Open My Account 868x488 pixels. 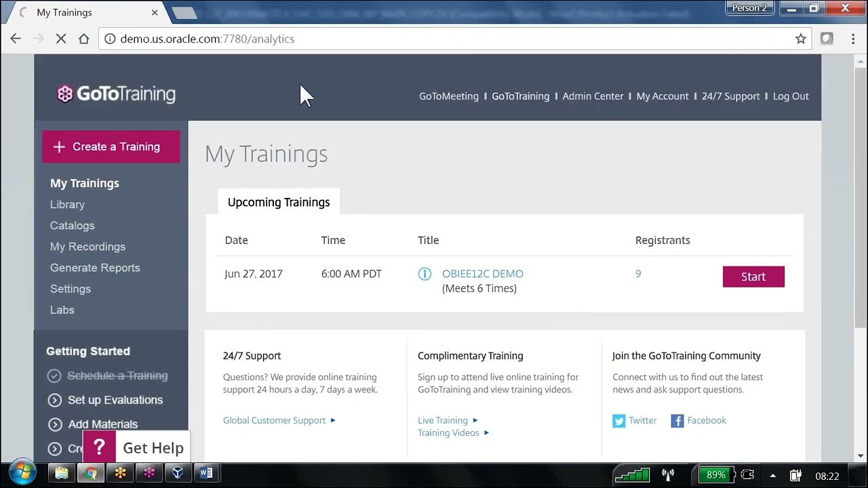click(663, 96)
